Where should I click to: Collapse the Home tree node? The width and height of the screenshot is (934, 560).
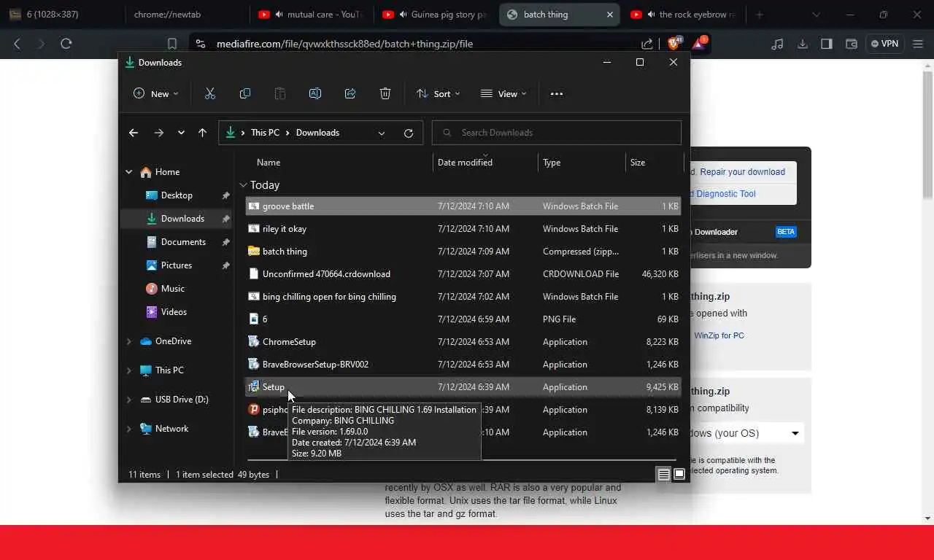(x=129, y=172)
